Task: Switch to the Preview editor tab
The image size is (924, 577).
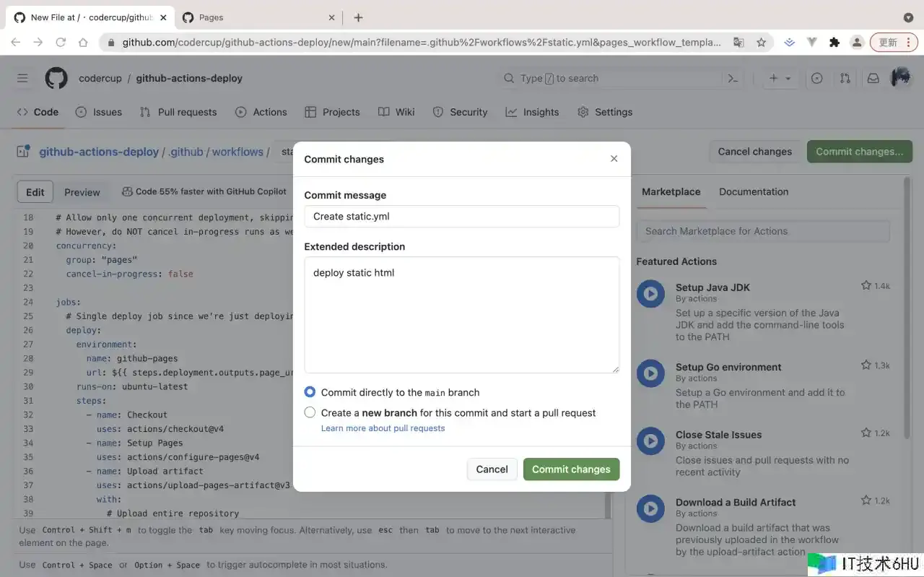Action: (x=82, y=192)
